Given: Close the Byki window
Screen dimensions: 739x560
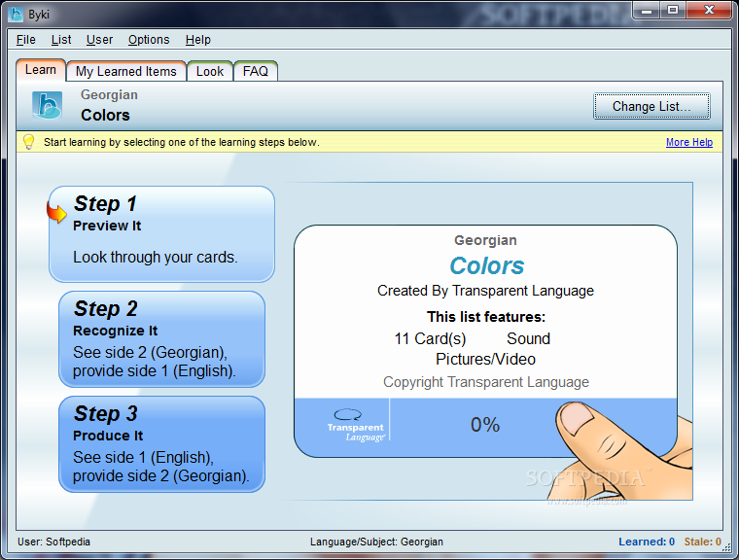Looking at the screenshot, I should (x=709, y=11).
